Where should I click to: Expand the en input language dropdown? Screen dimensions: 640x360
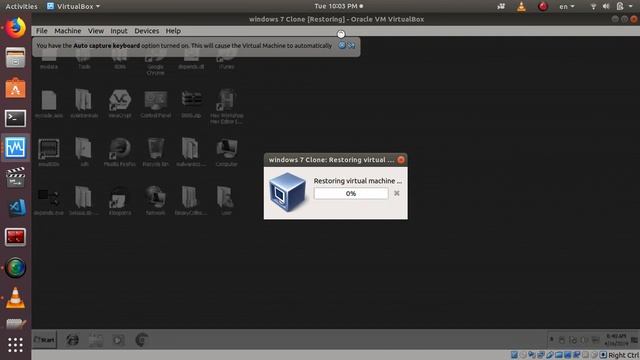(567, 6)
